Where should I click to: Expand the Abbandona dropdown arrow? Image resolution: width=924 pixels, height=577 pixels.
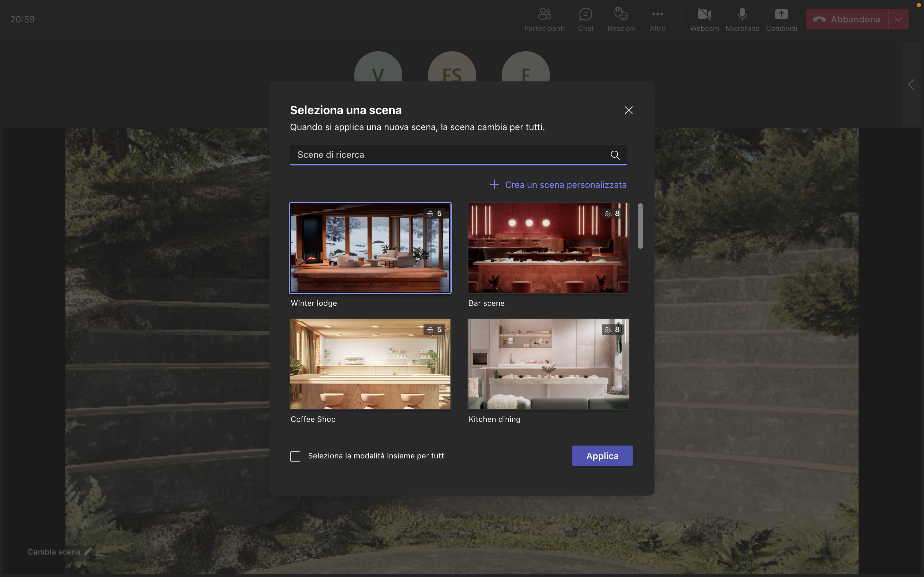tap(898, 20)
